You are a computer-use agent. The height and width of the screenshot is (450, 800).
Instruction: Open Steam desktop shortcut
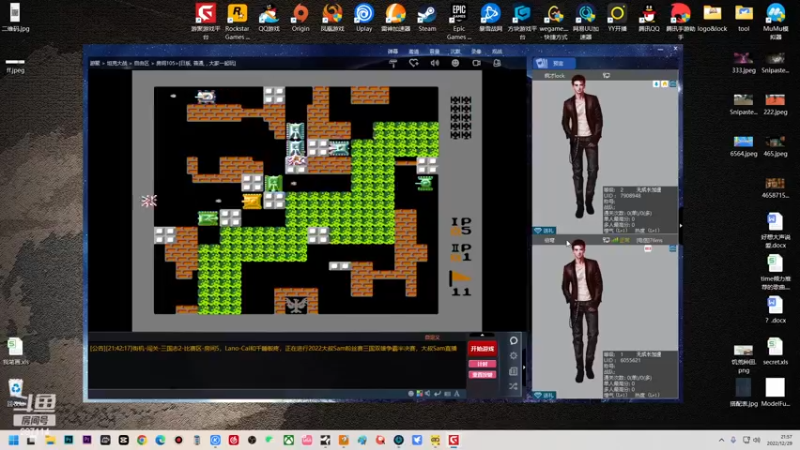point(427,19)
